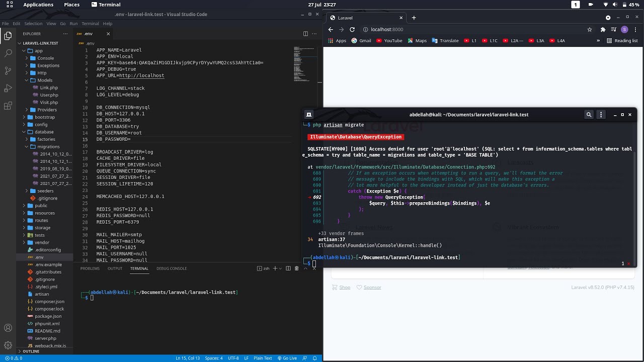The width and height of the screenshot is (644, 362).
Task: Create a new terminal with plus icon
Action: tap(275, 268)
